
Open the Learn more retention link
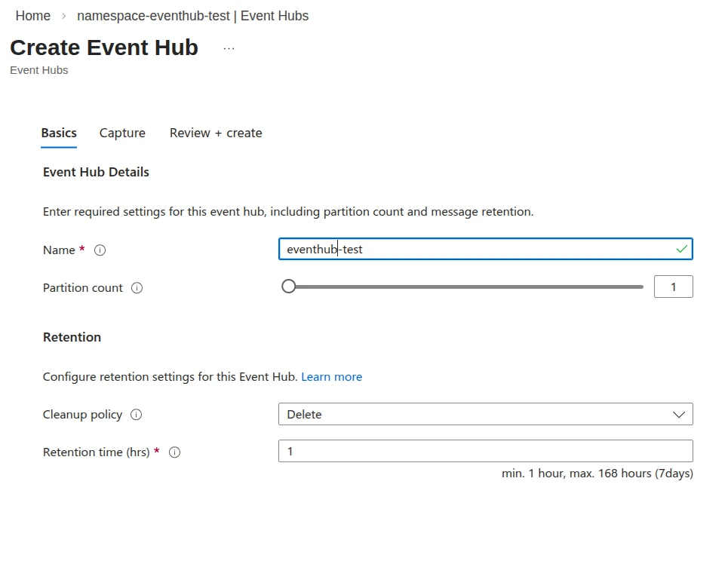coord(331,377)
